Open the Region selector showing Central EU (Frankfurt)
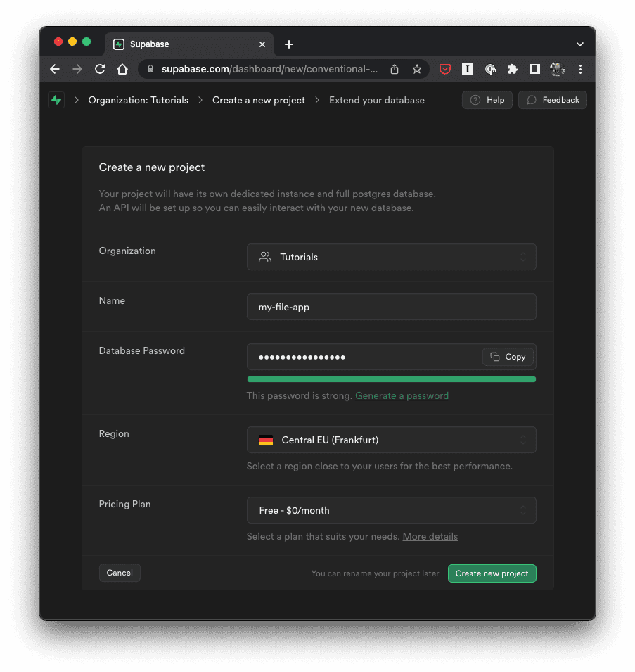 391,440
